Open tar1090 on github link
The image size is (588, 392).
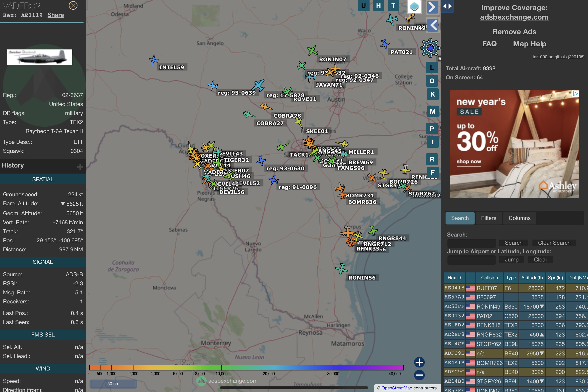[558, 57]
